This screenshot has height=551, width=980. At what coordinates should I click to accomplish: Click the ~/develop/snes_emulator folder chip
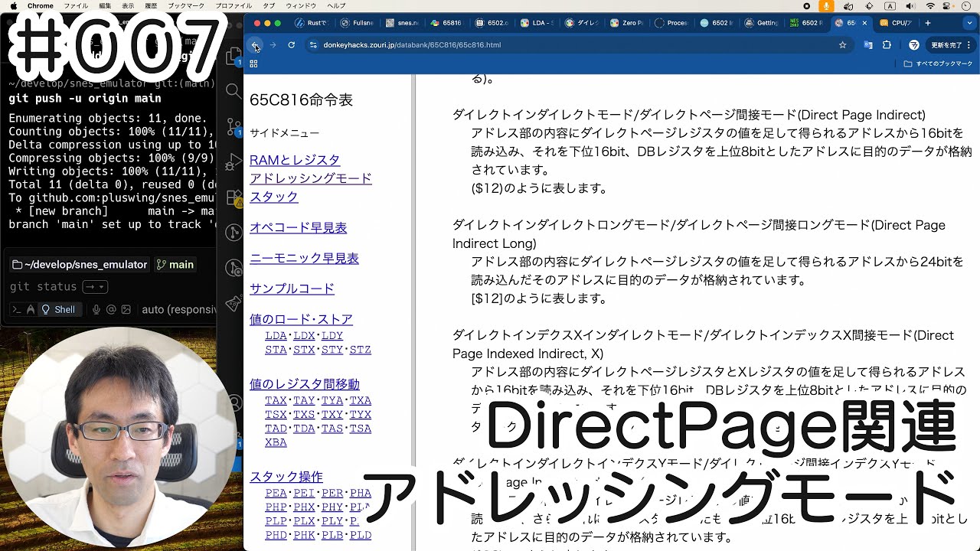80,265
